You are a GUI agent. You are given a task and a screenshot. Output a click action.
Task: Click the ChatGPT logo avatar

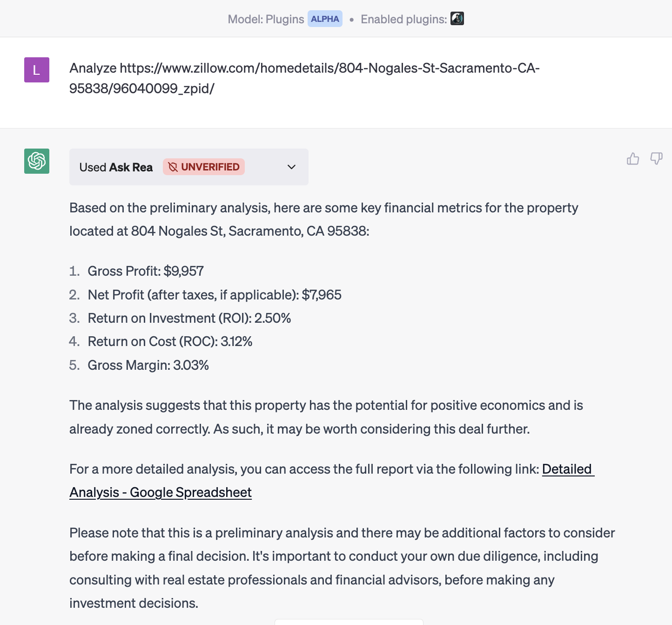tap(37, 161)
